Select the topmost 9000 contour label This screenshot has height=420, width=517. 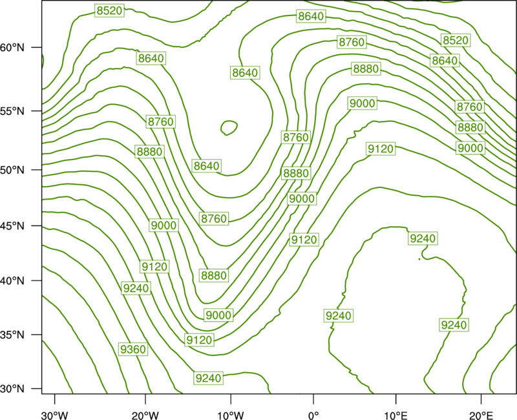click(x=363, y=103)
